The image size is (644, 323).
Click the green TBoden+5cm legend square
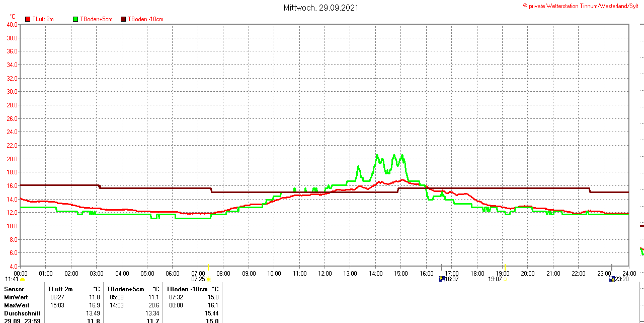(x=75, y=19)
